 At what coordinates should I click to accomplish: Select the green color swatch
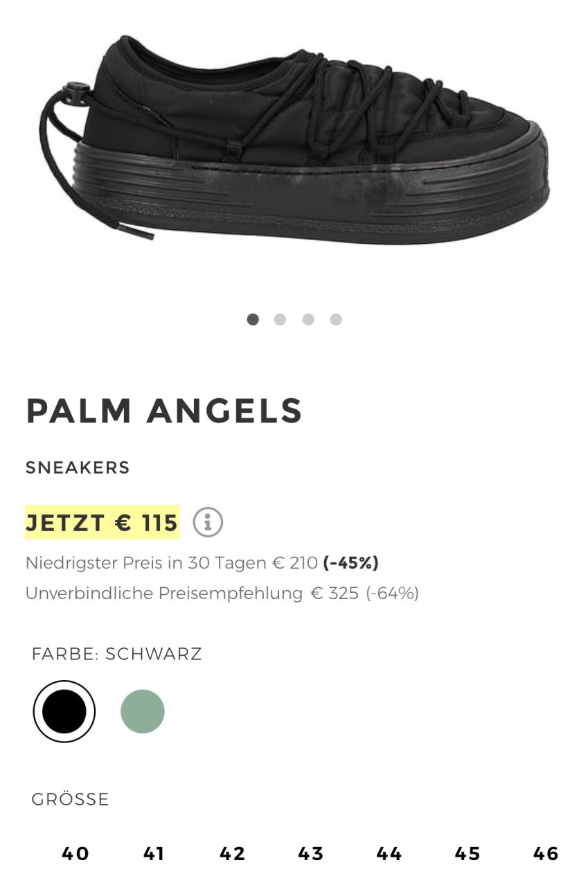tap(143, 711)
